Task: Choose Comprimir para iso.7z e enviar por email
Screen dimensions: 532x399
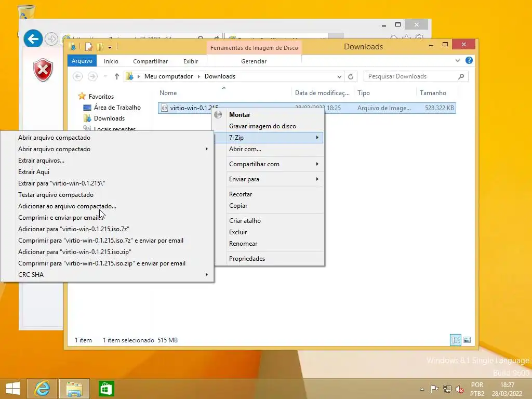Action: coord(107,240)
